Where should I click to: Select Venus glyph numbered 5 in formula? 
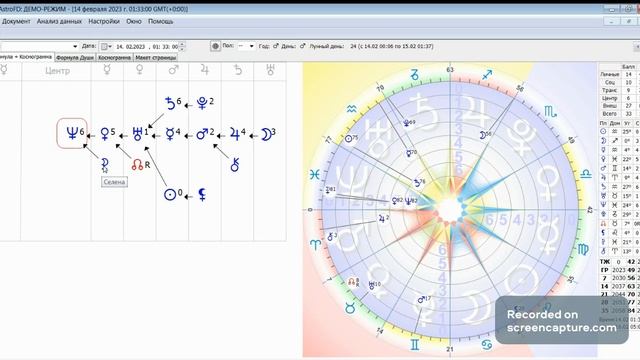click(x=105, y=134)
